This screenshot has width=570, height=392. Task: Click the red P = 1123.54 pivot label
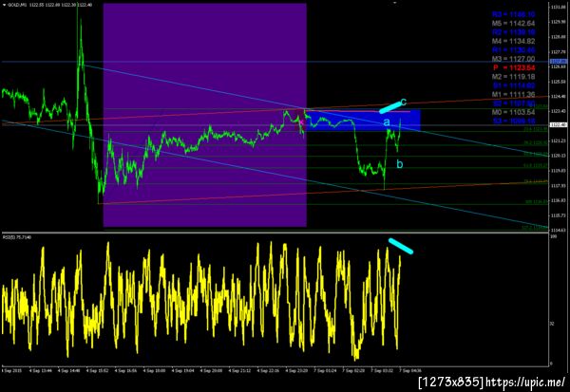[514, 68]
